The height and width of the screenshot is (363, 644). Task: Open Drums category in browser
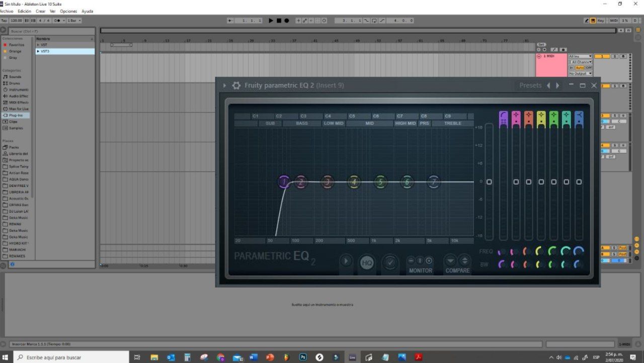15,83
